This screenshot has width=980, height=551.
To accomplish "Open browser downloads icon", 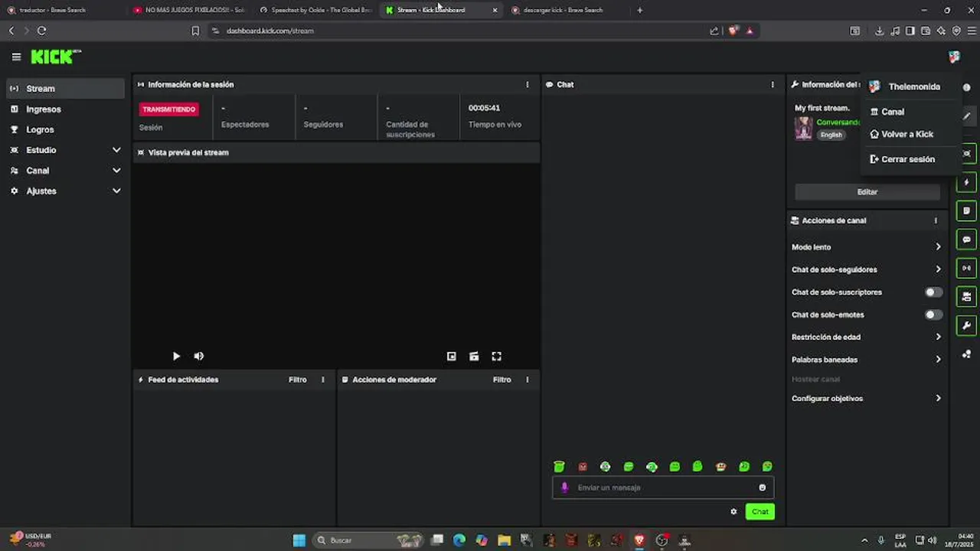I will (879, 31).
